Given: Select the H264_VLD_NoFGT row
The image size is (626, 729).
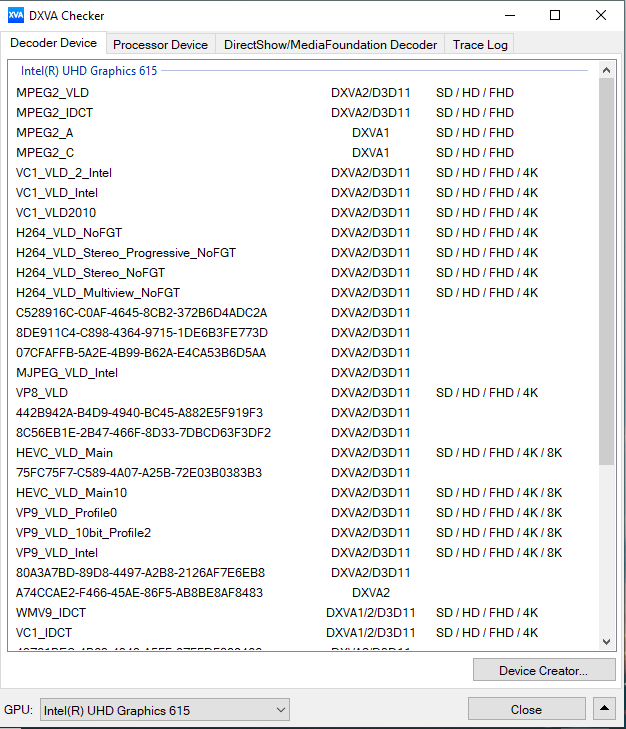Looking at the screenshot, I should (302, 232).
